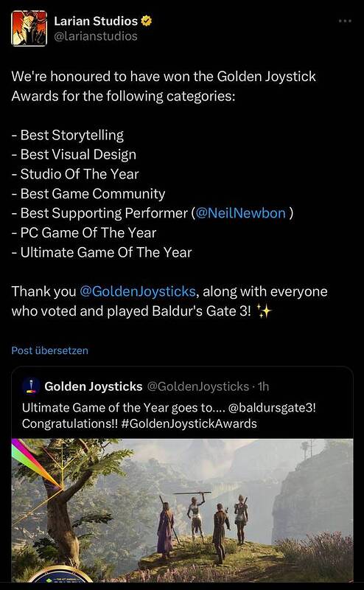Open the Golden Joysticks quoted account name
Screen dimensions: 364x590
[x=94, y=386]
